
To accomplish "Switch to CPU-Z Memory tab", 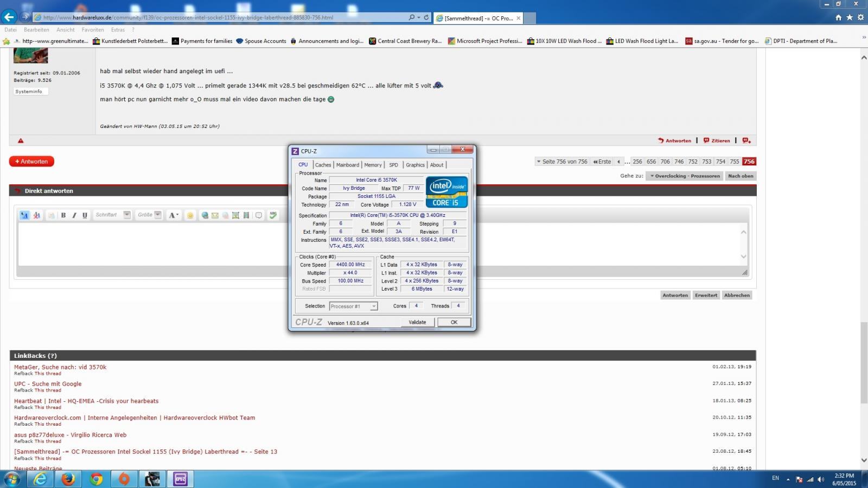I will pyautogui.click(x=373, y=165).
